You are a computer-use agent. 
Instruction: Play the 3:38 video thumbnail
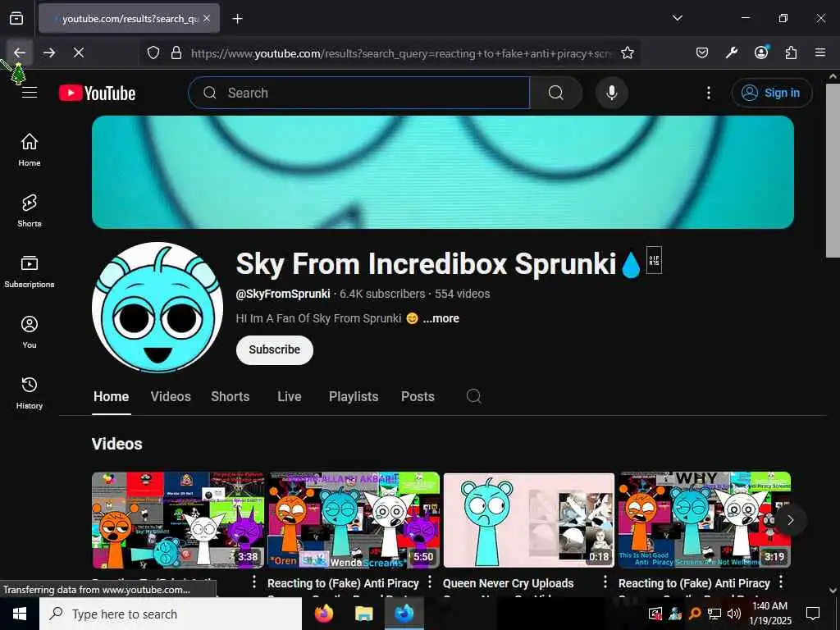point(178,519)
